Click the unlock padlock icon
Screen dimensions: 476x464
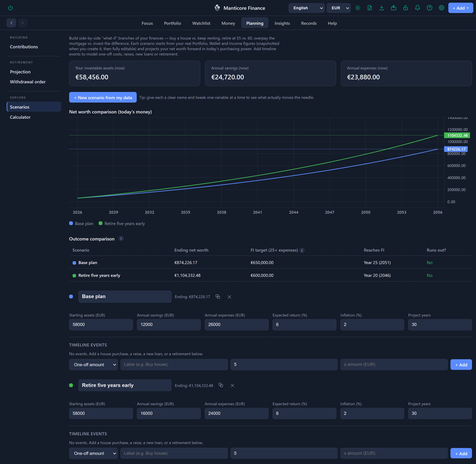click(x=406, y=8)
